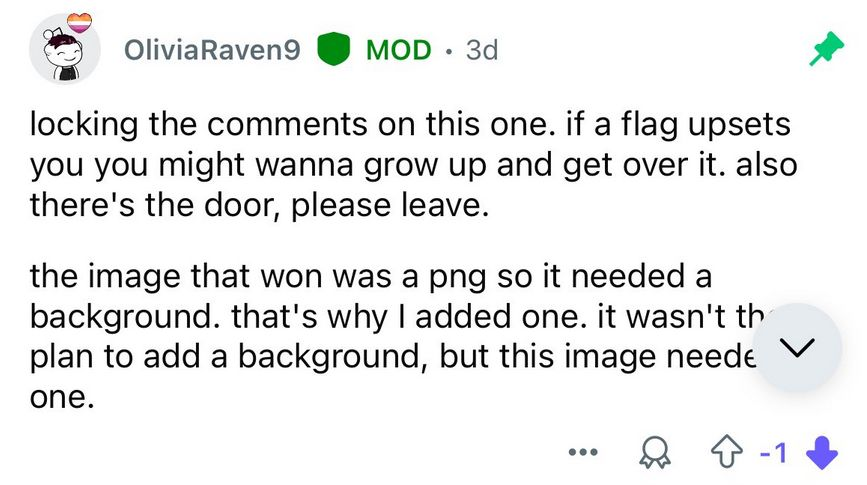Open the OliviaRaven9 username profile link

click(212, 50)
